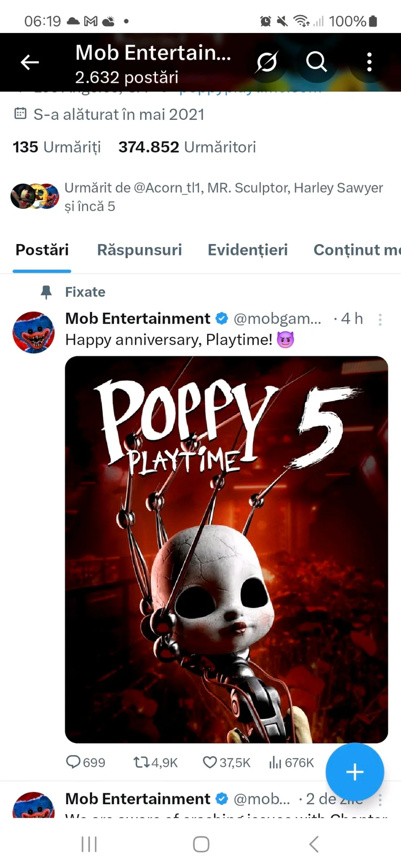
Task: Open options menu on pinned post
Action: pyautogui.click(x=380, y=319)
